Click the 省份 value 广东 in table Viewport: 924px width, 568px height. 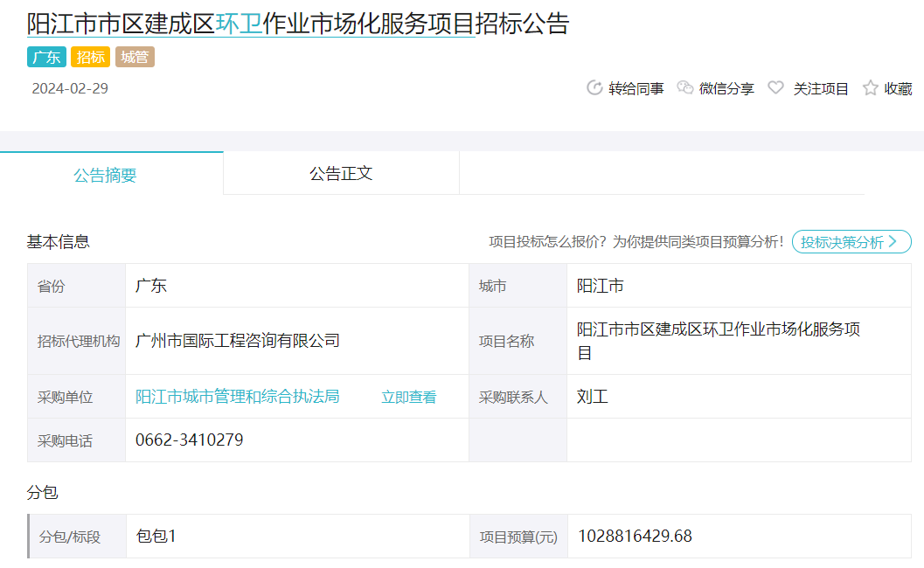(x=151, y=286)
